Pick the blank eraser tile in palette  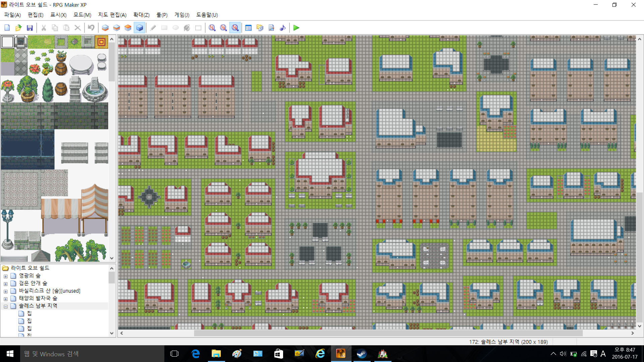[7, 42]
